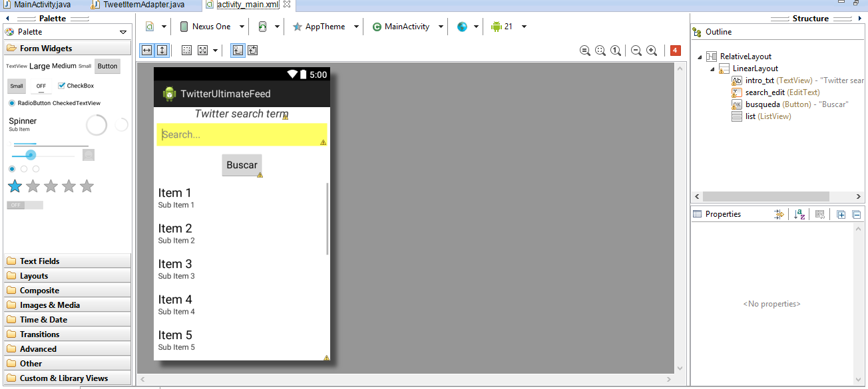Expand the Text Fields palette category
This screenshot has width=868, height=389.
[67, 261]
